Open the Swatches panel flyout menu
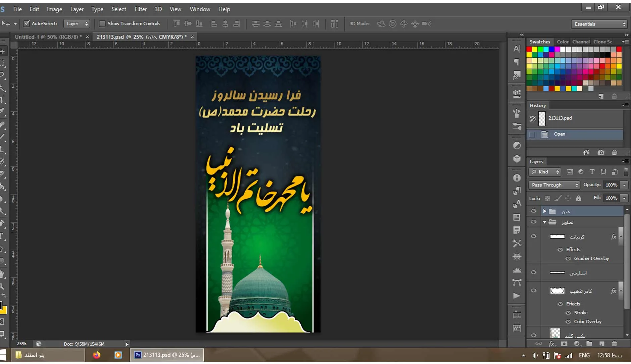The width and height of the screenshot is (631, 364). [625, 42]
